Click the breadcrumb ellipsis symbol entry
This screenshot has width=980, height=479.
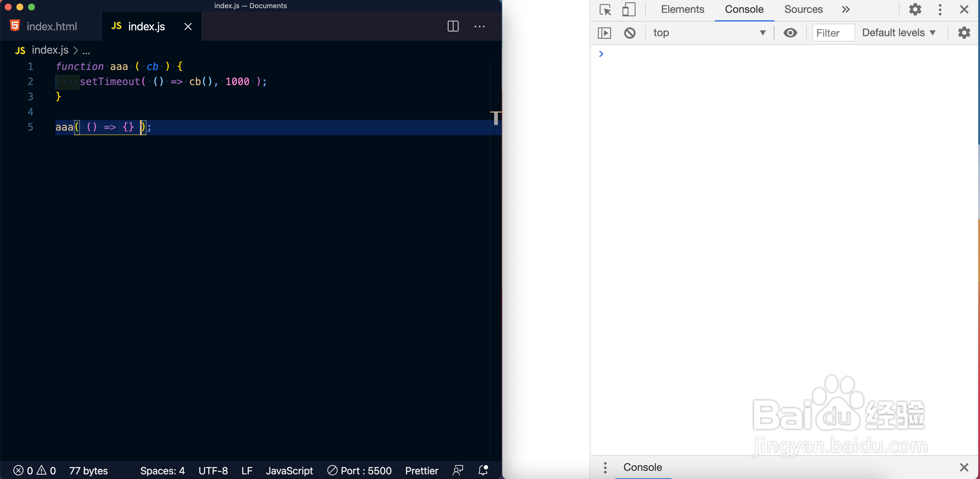coord(86,51)
